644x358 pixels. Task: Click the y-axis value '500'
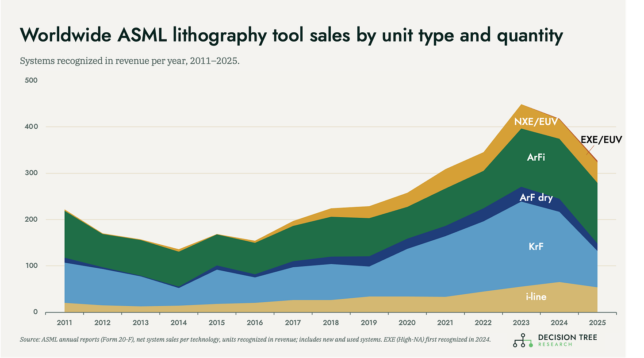point(31,81)
